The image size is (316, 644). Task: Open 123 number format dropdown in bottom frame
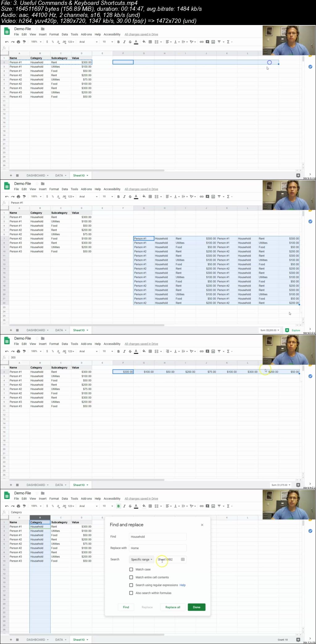tap(71, 506)
